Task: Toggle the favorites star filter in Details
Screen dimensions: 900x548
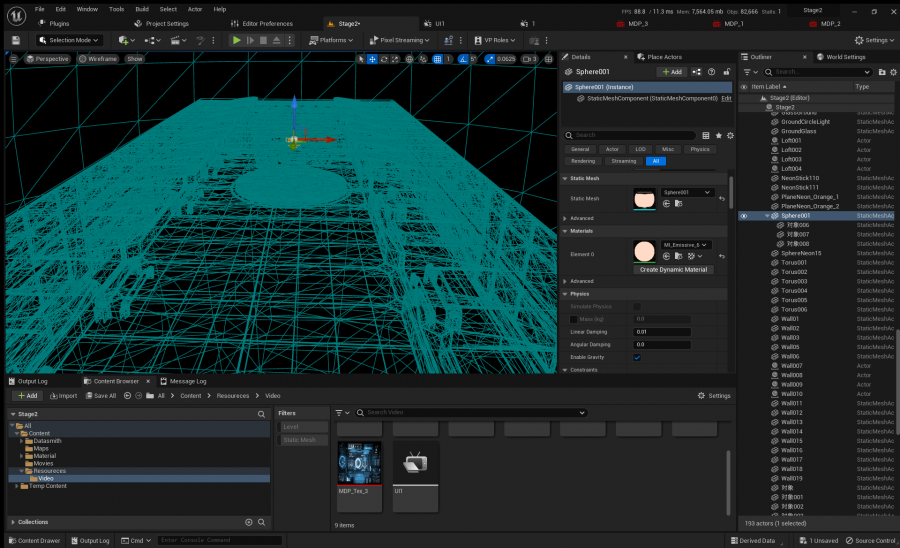Action: [x=718, y=135]
